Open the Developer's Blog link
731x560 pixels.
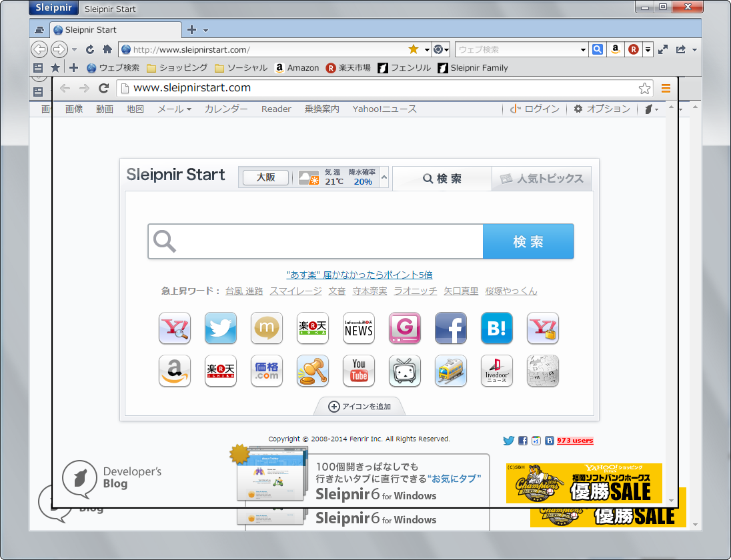click(112, 479)
